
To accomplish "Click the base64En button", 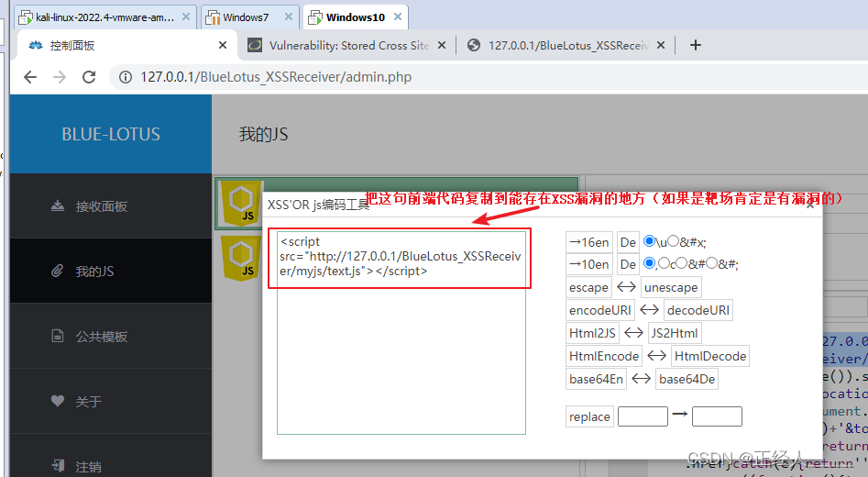I will pyautogui.click(x=596, y=379).
